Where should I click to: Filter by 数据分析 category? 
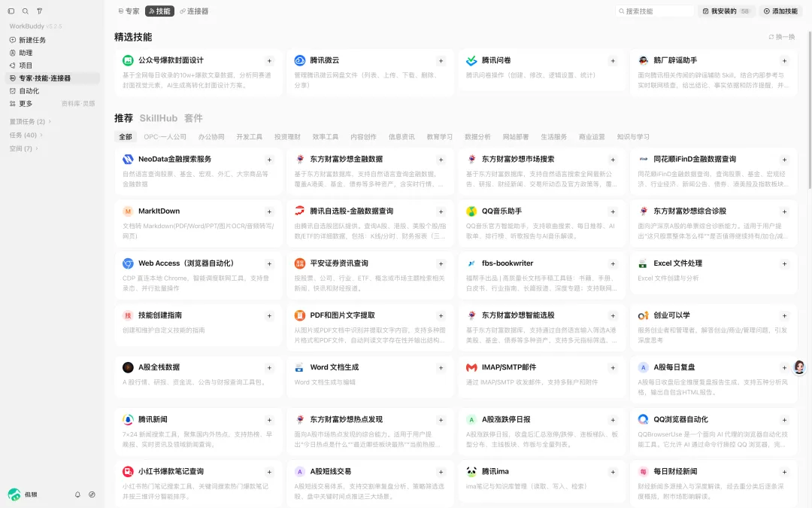(x=477, y=137)
